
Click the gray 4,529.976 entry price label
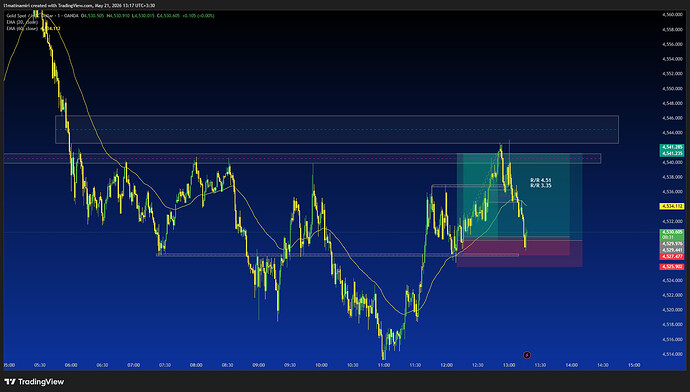[x=672, y=243]
